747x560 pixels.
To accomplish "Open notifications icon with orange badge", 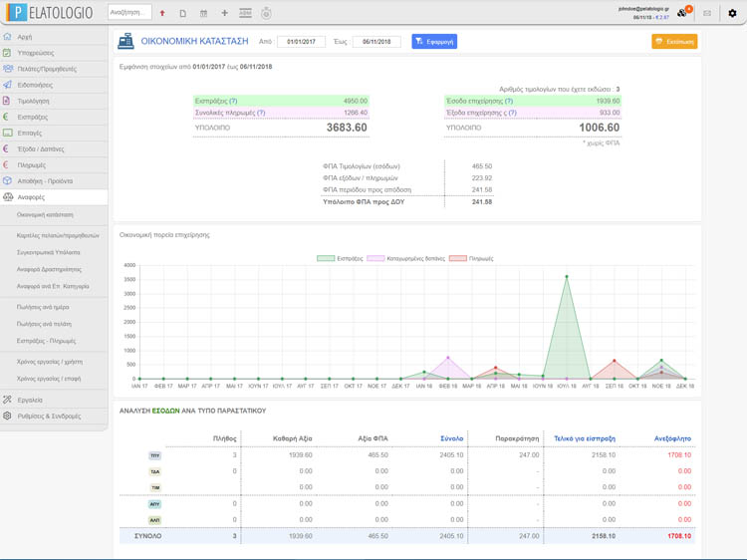I will (x=684, y=12).
